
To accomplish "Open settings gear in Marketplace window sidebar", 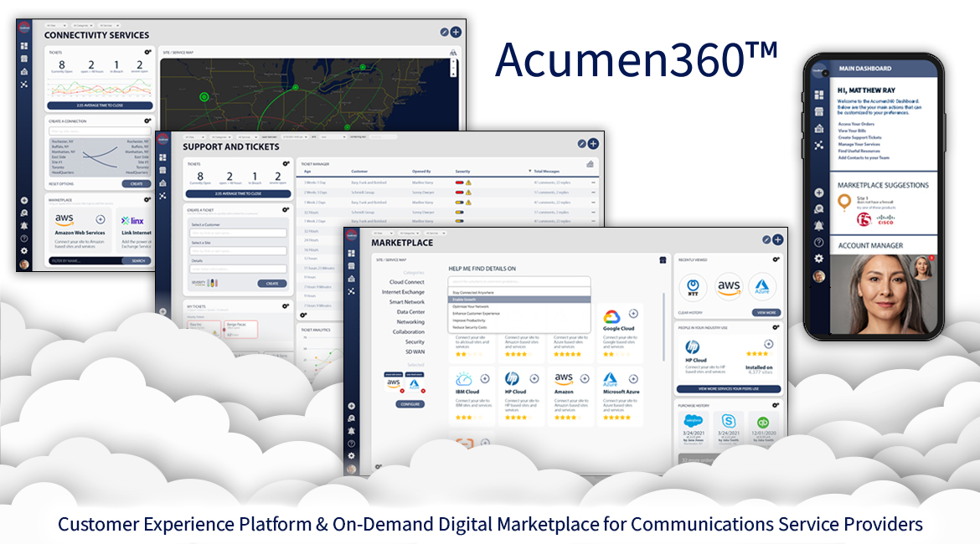I will (x=351, y=456).
